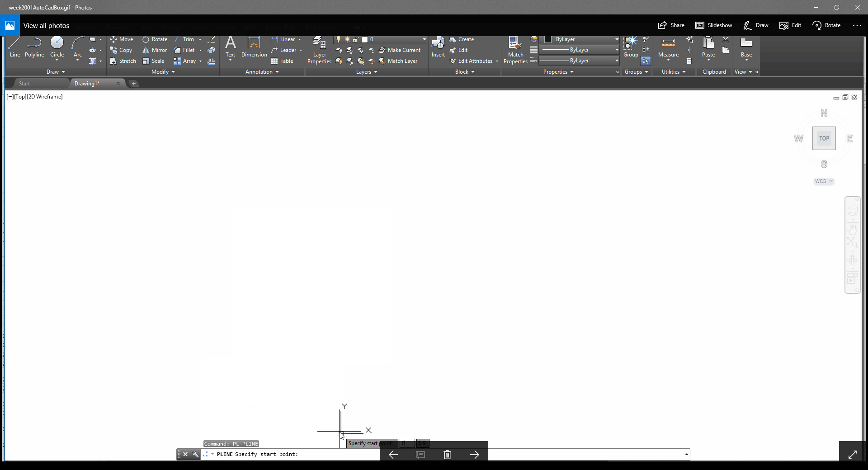Activate the Scale tool
The image size is (868, 470).
[x=153, y=61]
